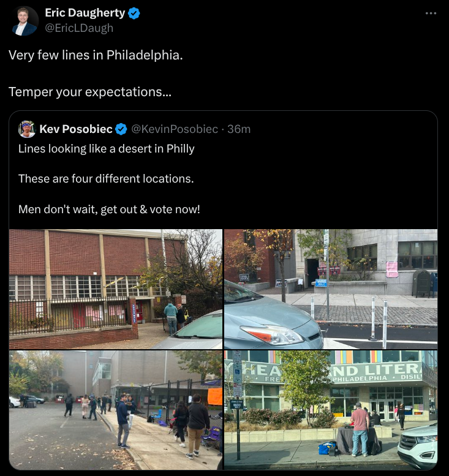Click Eric Daugherty's blue verified badge
Image resolution: width=449 pixels, height=476 pixels.
click(134, 13)
